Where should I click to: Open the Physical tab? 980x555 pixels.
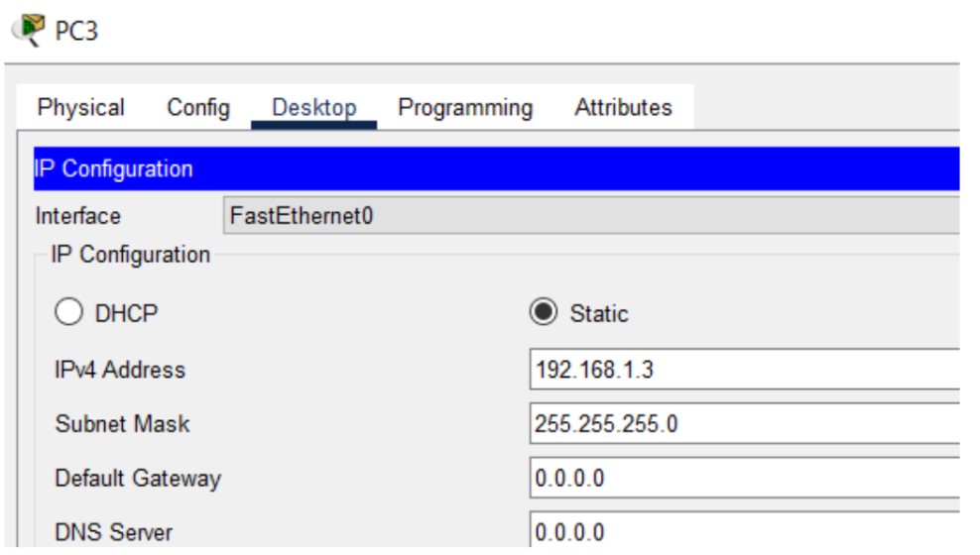[80, 107]
